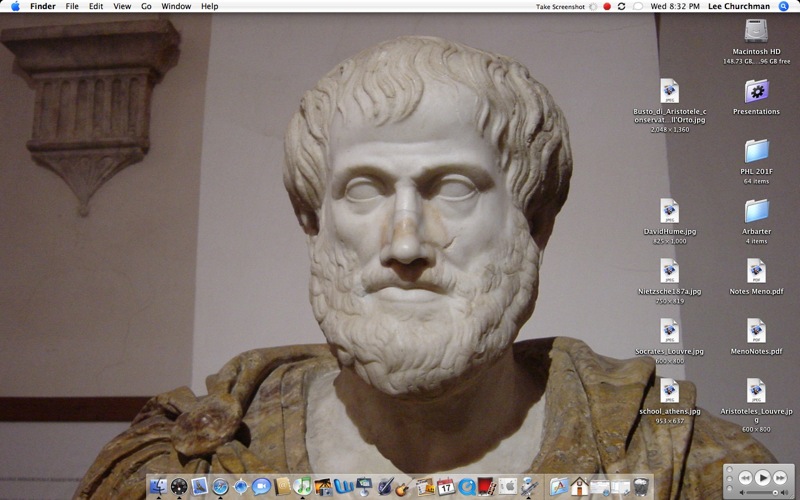Screen dimensions: 800x500
Task: Select the DavidHume.jpg file
Action: click(669, 212)
